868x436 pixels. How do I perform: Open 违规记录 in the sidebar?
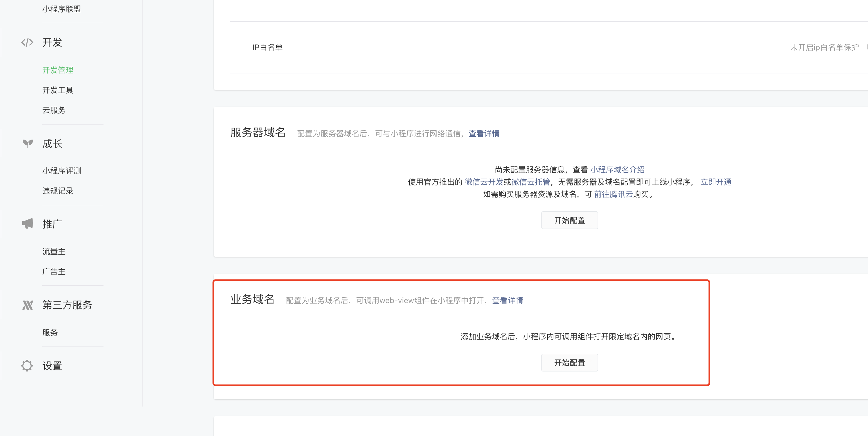(x=58, y=191)
